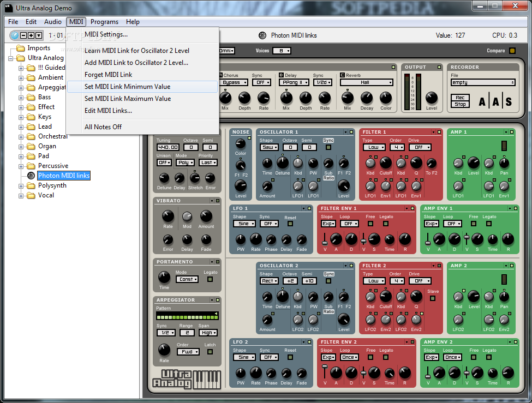Click the program minus button in toolbar
The image size is (532, 403).
pyautogui.click(x=23, y=35)
